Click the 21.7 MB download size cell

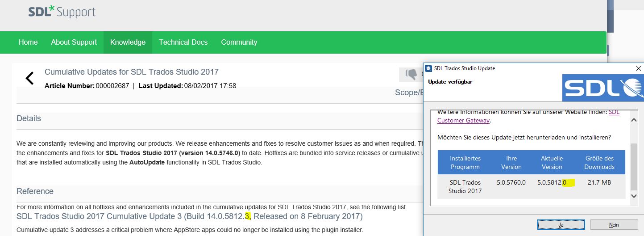[x=599, y=182]
